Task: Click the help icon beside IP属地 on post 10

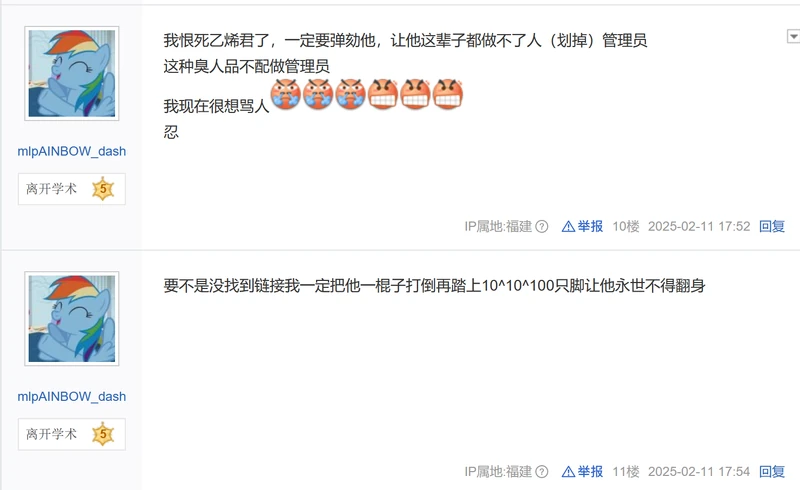Action: pyautogui.click(x=542, y=226)
